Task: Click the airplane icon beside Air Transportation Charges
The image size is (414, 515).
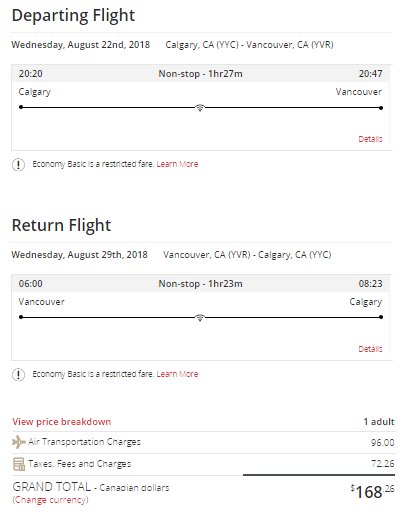Action: tap(19, 442)
